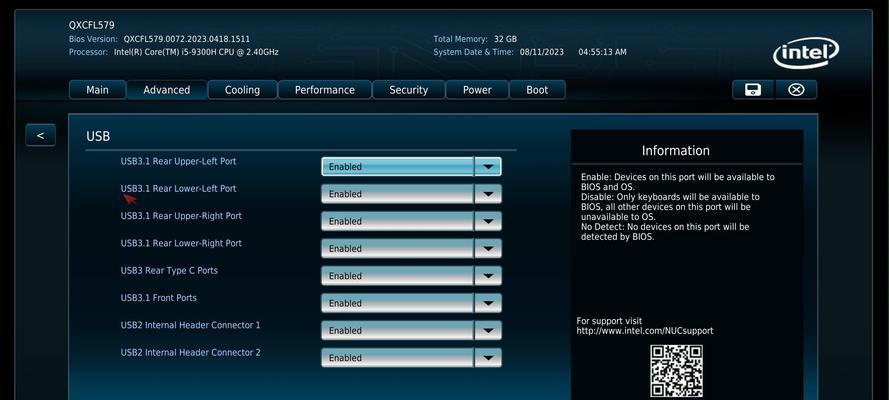The image size is (889, 400).
Task: Go back with the < button
Action: (40, 135)
